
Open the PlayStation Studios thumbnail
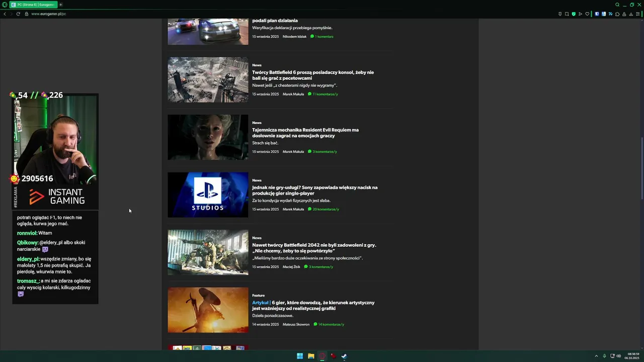[x=208, y=195]
